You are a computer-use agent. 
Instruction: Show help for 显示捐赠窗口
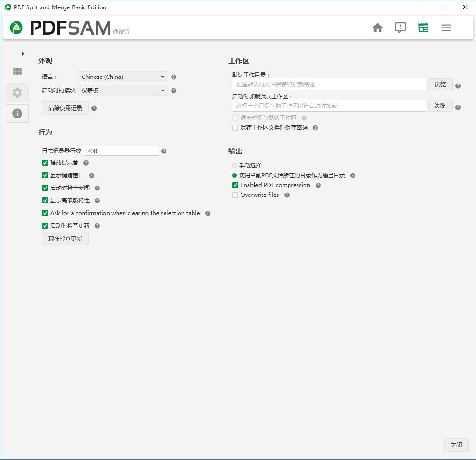(92, 175)
